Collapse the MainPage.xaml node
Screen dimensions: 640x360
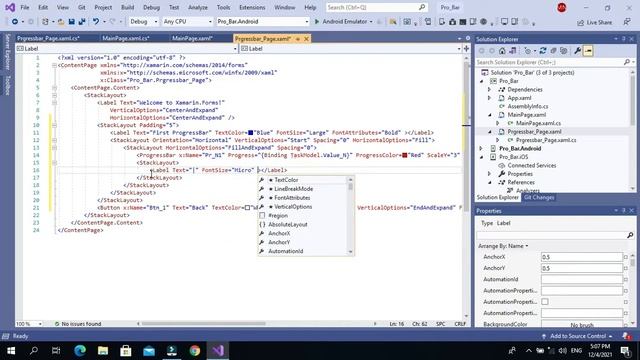click(x=489, y=115)
